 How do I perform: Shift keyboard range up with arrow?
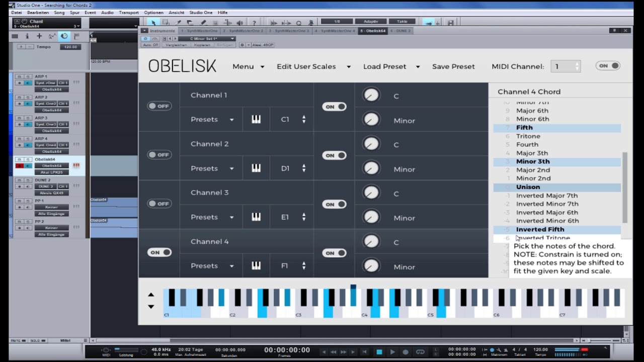click(151, 295)
